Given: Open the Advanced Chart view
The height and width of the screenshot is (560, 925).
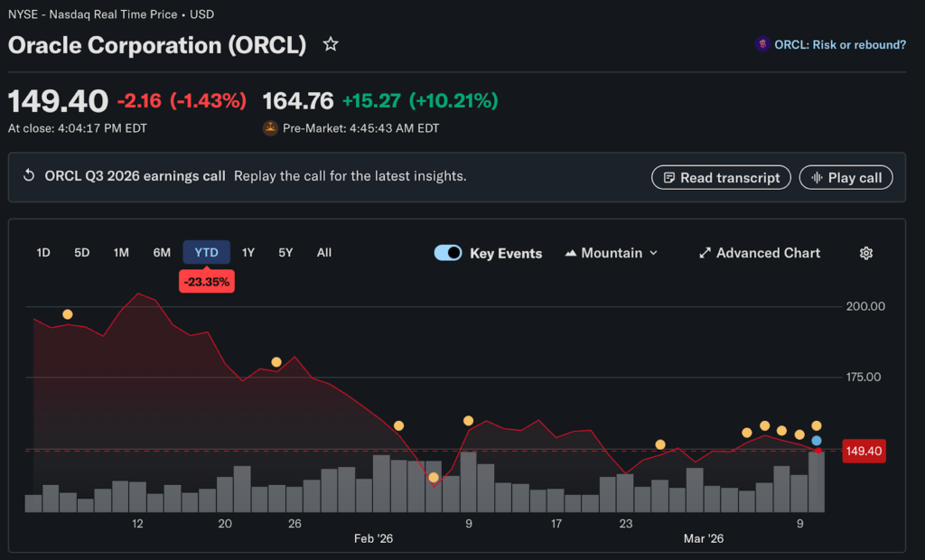Looking at the screenshot, I should coord(760,253).
